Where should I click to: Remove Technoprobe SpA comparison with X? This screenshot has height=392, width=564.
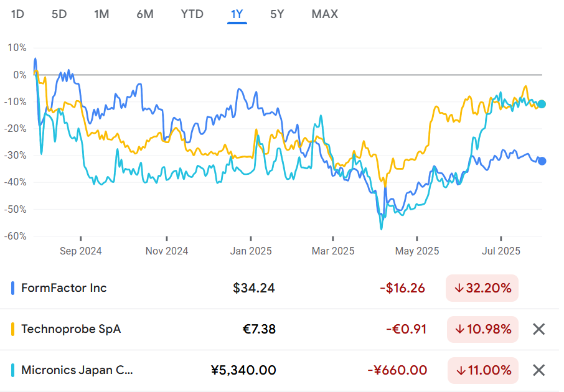pyautogui.click(x=539, y=329)
